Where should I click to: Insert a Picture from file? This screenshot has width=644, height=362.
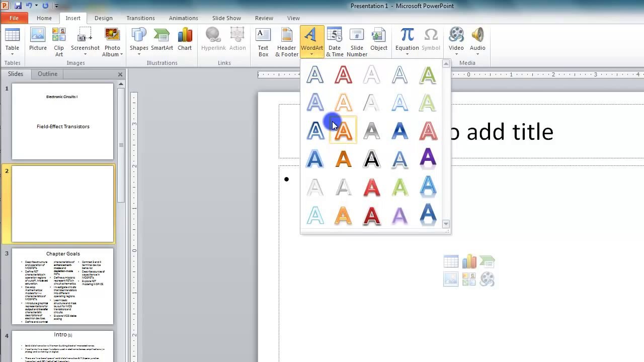[38, 40]
